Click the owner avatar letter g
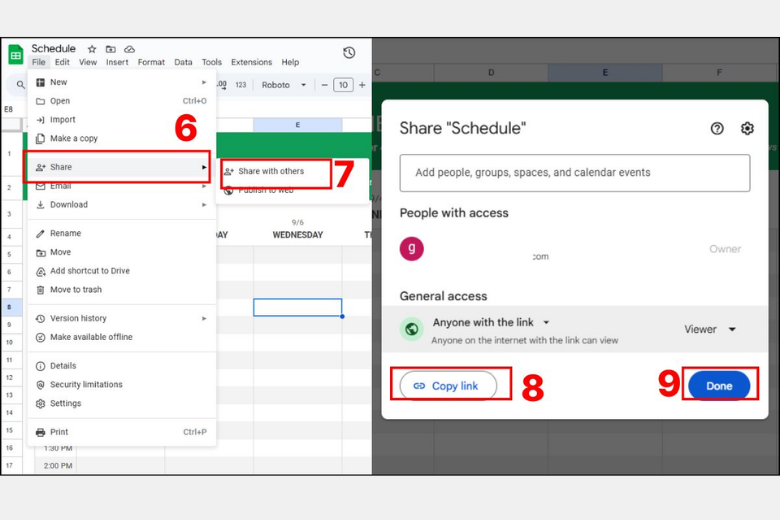Viewport: 780px width, 520px height. point(411,248)
